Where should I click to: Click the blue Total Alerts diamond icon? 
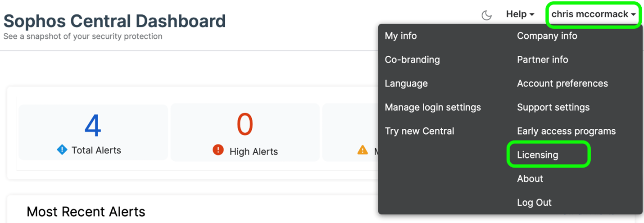62,150
